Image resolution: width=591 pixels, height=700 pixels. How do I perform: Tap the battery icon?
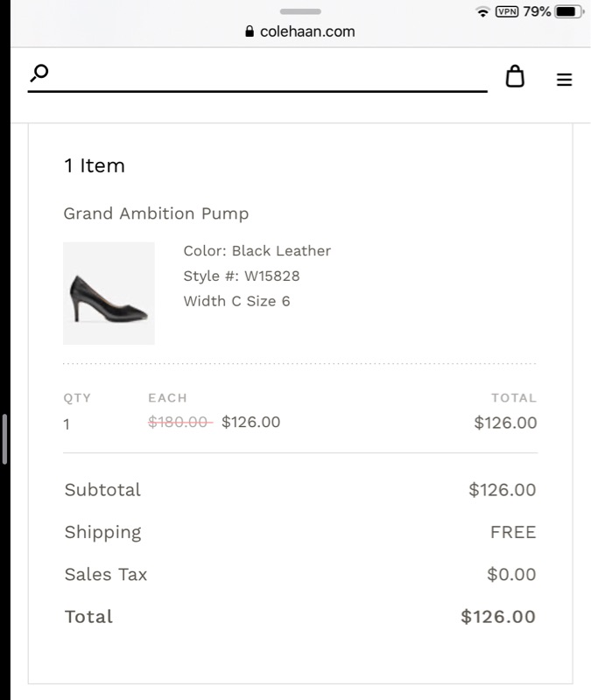(569, 11)
